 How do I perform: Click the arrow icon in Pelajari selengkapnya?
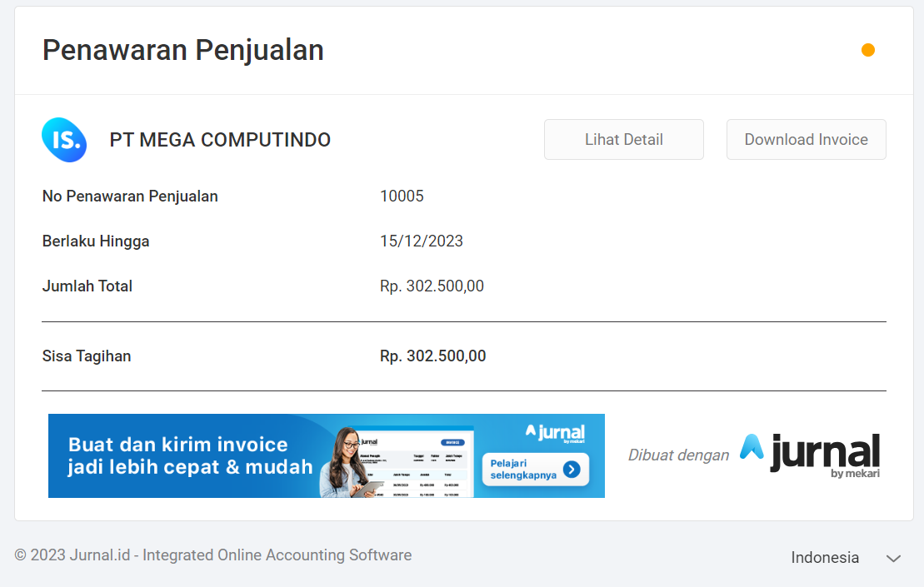[572, 470]
